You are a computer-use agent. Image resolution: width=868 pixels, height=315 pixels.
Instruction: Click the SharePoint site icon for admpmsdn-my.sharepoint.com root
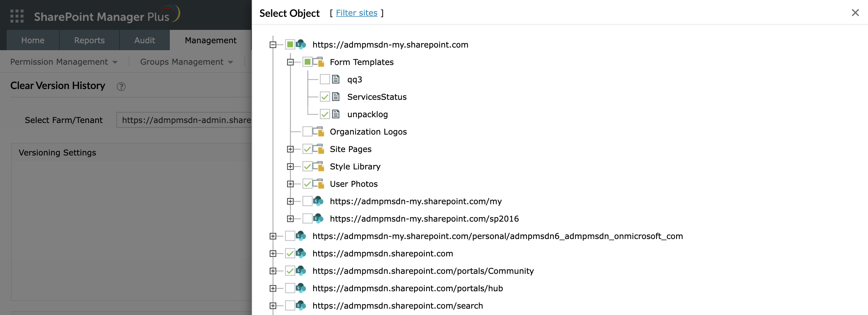pyautogui.click(x=301, y=44)
